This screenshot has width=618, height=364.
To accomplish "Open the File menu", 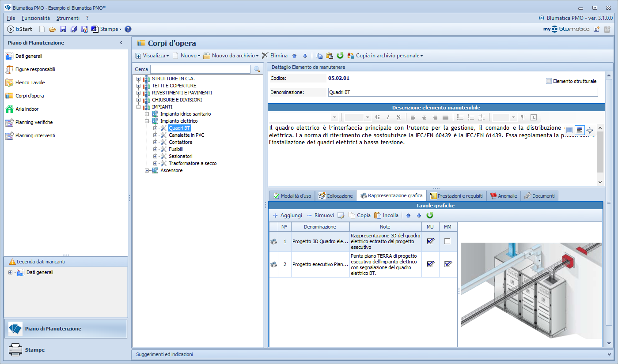I will coord(11,18).
